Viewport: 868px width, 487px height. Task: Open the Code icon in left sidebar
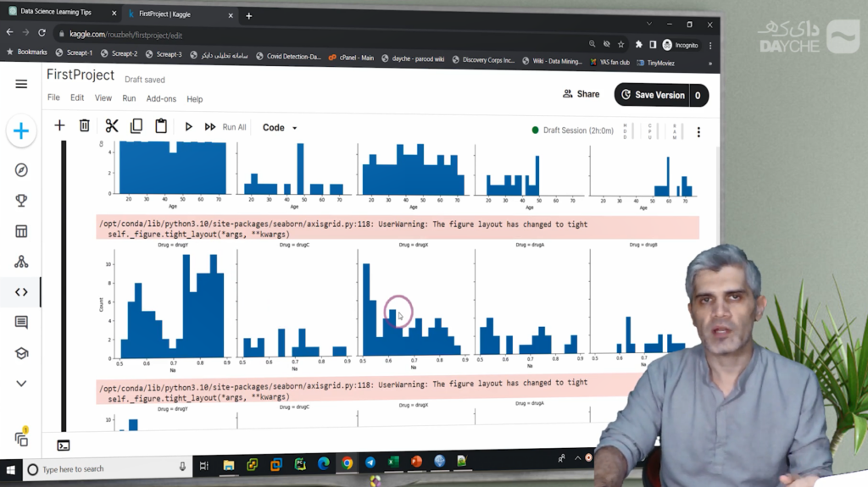(x=21, y=292)
